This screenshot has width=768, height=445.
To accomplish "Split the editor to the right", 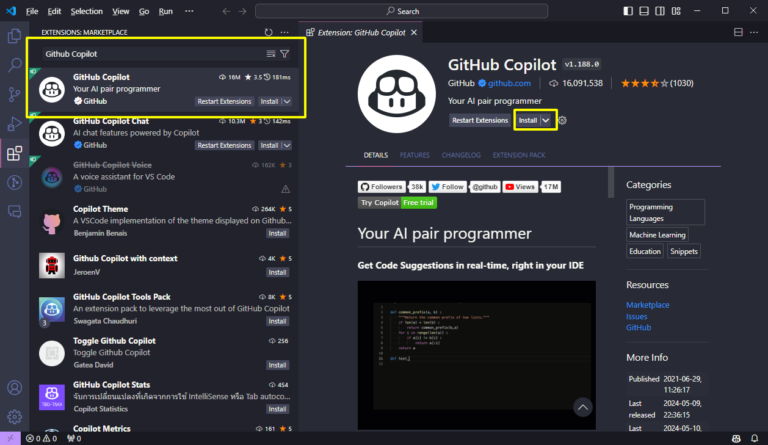I will coord(738,32).
